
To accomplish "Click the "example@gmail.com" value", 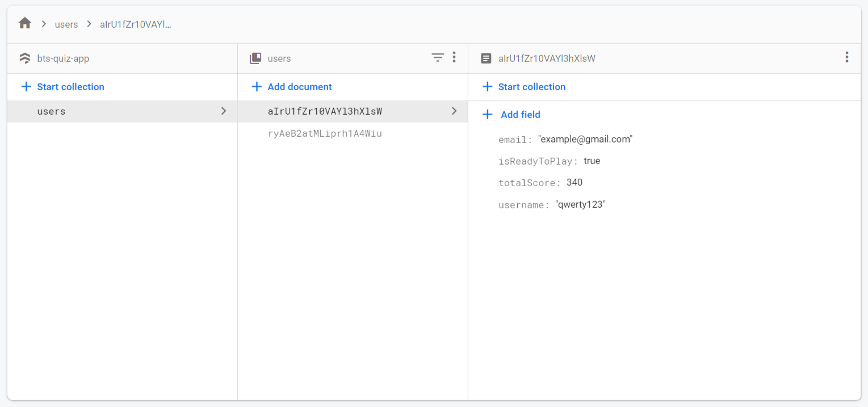I will point(585,139).
